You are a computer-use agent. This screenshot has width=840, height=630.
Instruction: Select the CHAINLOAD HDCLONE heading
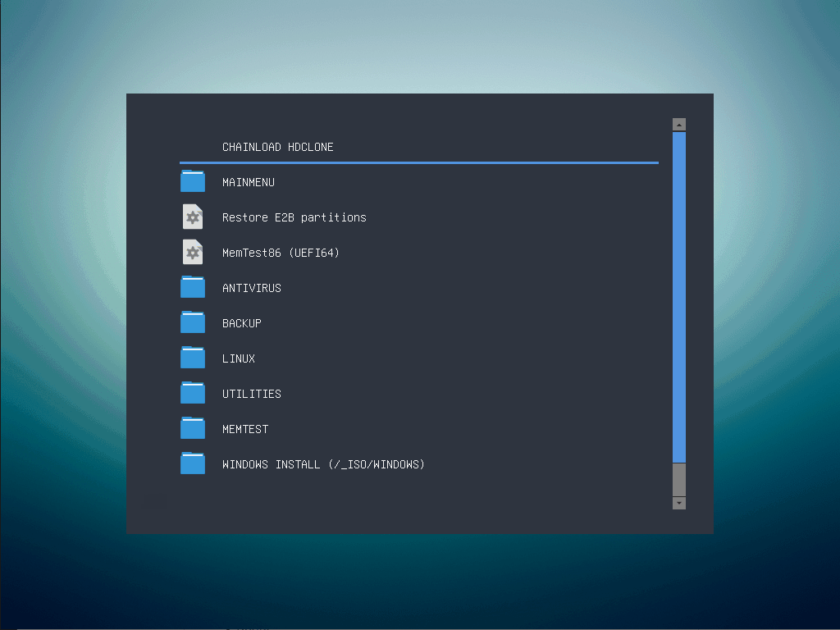277,147
